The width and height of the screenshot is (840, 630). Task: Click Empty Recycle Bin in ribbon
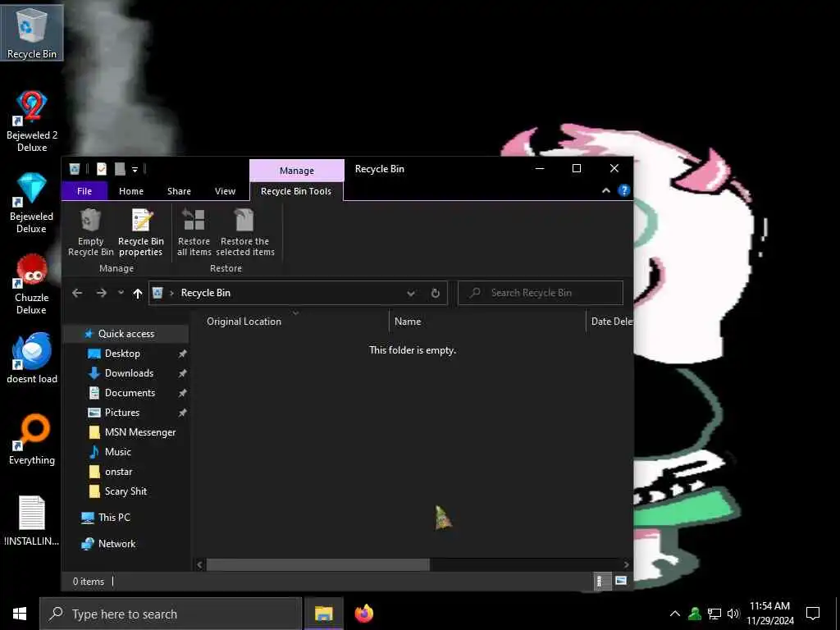pos(90,232)
